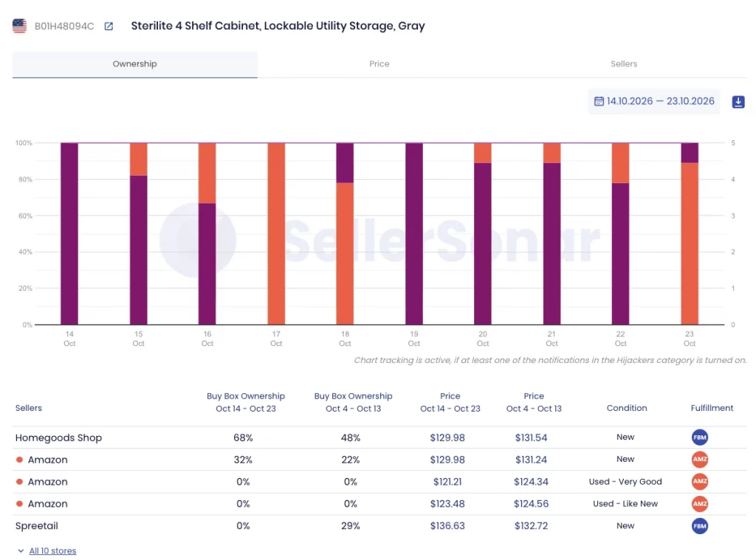Open the product page via external link icon
This screenshot has height=560, width=756.
click(109, 27)
